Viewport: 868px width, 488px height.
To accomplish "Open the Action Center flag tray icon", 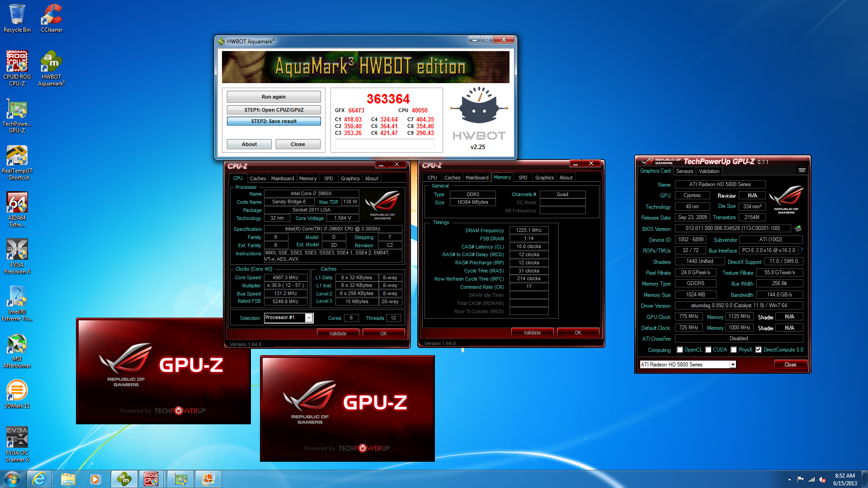I will pos(801,479).
